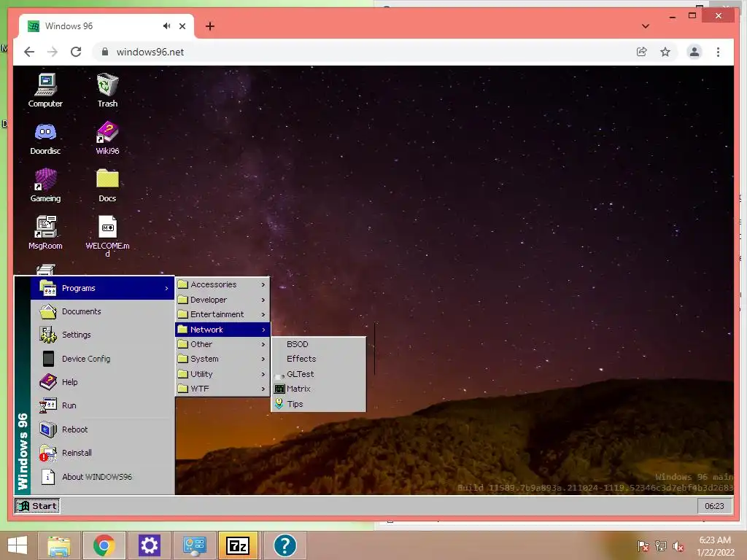Expand the Programs menu arrow
The image size is (747, 560).
coord(166,289)
